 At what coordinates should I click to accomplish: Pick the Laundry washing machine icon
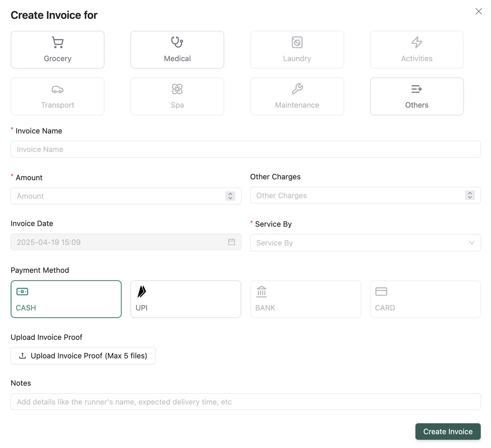[297, 42]
